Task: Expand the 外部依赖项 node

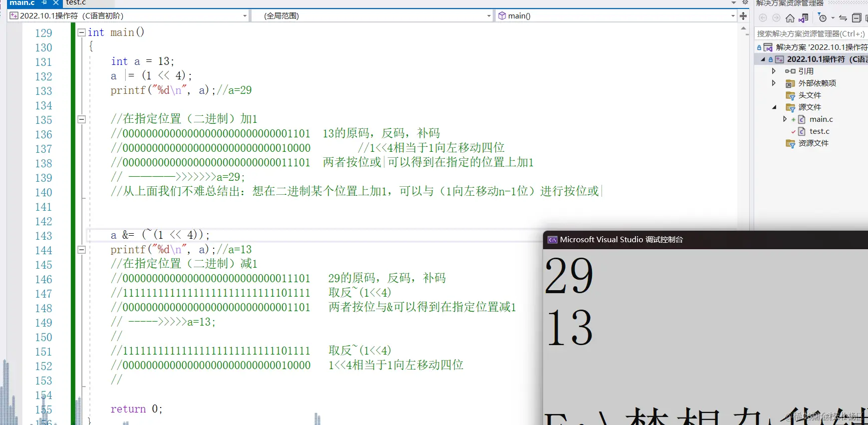Action: point(774,83)
